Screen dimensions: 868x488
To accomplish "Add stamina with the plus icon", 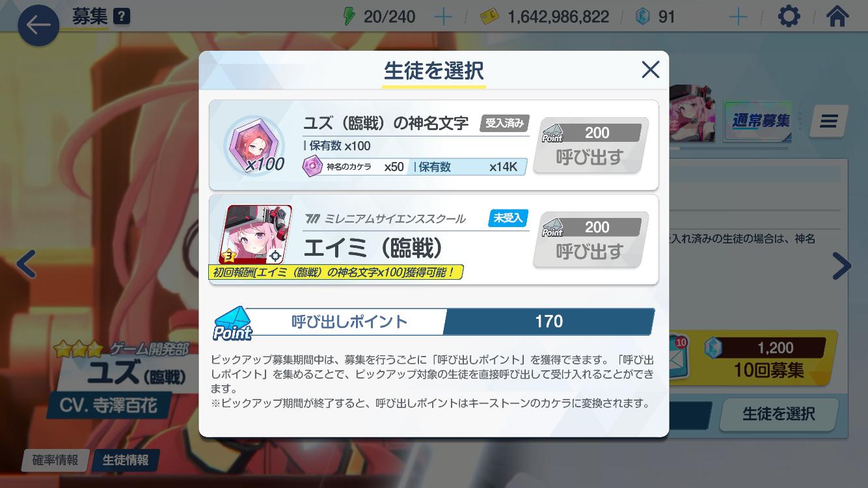I will [x=443, y=17].
